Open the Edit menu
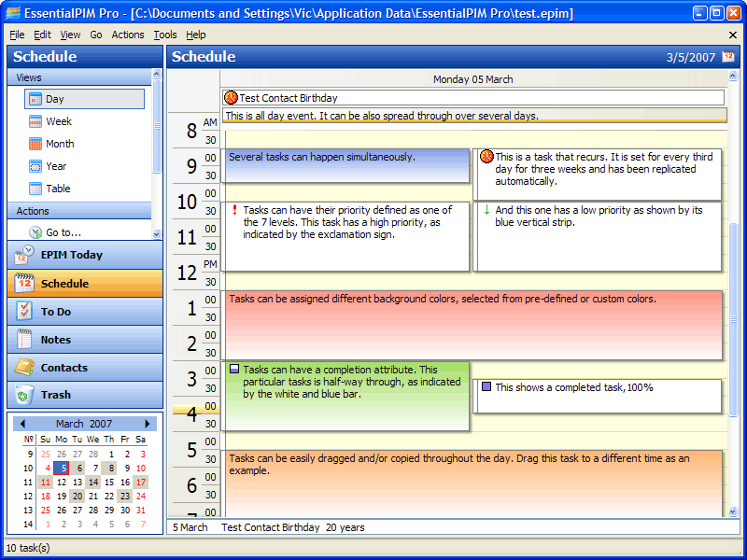This screenshot has height=560, width=747. click(x=42, y=35)
